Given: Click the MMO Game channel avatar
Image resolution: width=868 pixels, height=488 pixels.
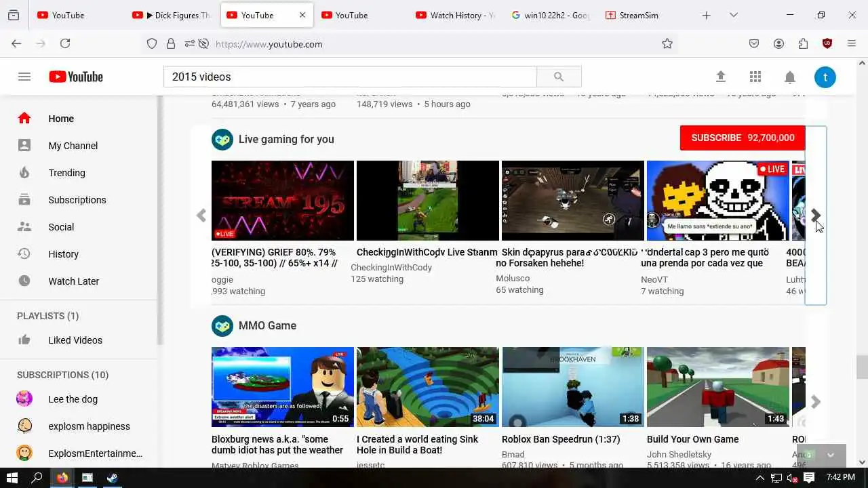Looking at the screenshot, I should pyautogui.click(x=222, y=326).
